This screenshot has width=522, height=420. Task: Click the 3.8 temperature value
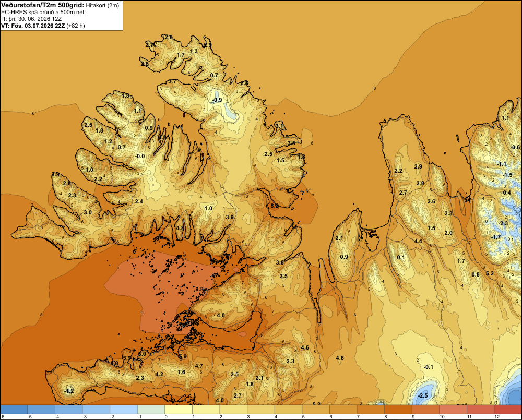(x=280, y=262)
